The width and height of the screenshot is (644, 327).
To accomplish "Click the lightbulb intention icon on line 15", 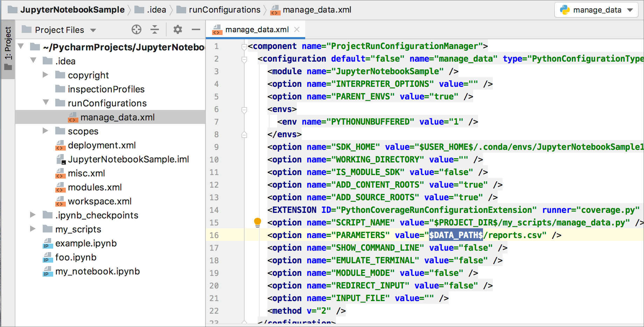I will click(x=258, y=222).
